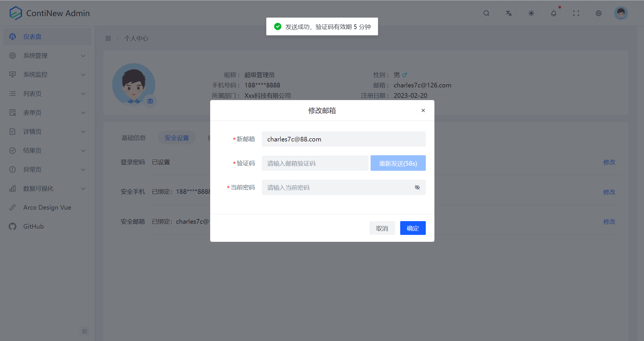Image resolution: width=644 pixels, height=341 pixels.
Task: Open the notifications bell icon
Action: (553, 13)
